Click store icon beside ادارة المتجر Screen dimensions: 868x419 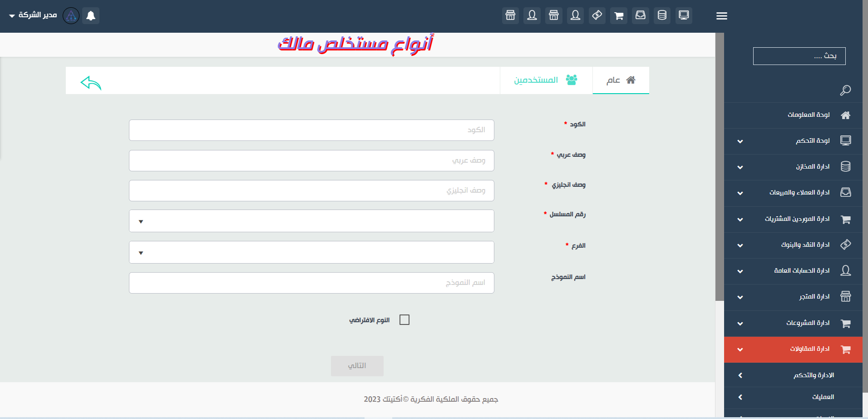845,297
